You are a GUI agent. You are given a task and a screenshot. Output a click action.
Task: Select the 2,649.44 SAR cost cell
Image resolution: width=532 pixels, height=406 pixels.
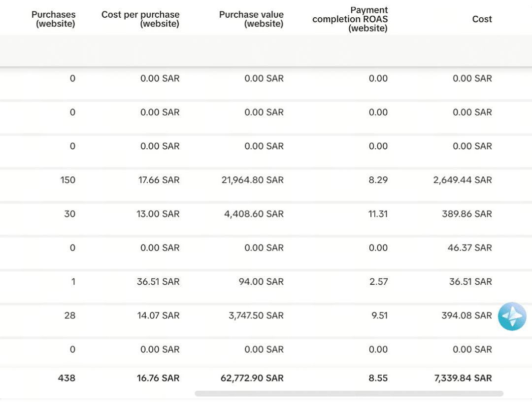[462, 180]
